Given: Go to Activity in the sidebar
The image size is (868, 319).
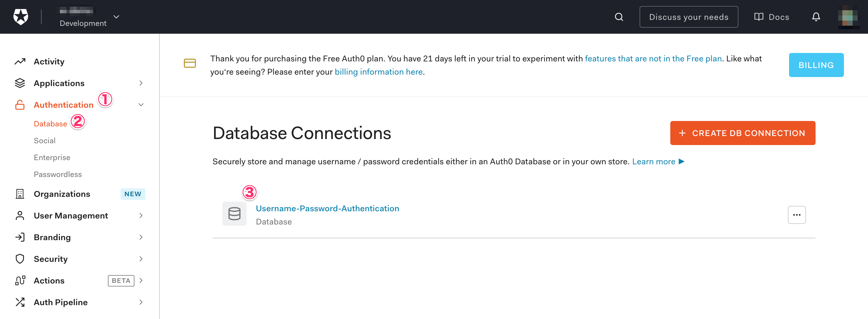Looking at the screenshot, I should [x=49, y=62].
